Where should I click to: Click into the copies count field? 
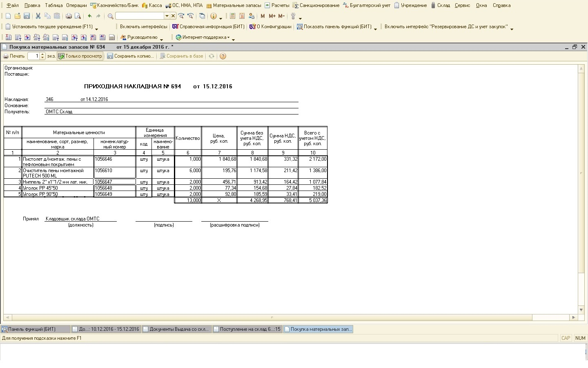[33, 56]
